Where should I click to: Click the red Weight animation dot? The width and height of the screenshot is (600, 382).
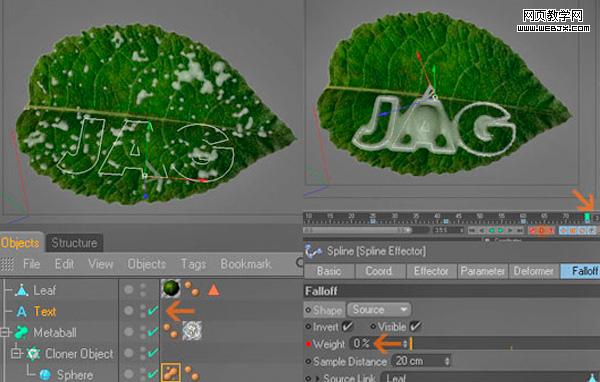coord(308,344)
